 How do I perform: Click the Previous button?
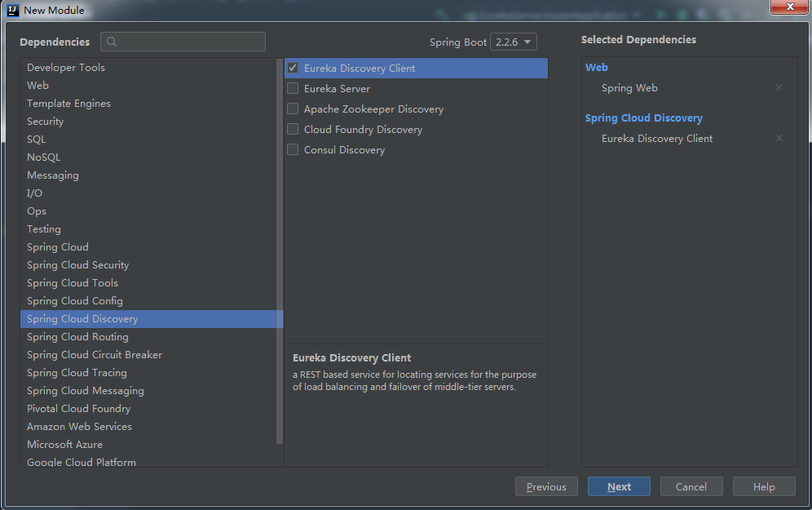tap(546, 486)
